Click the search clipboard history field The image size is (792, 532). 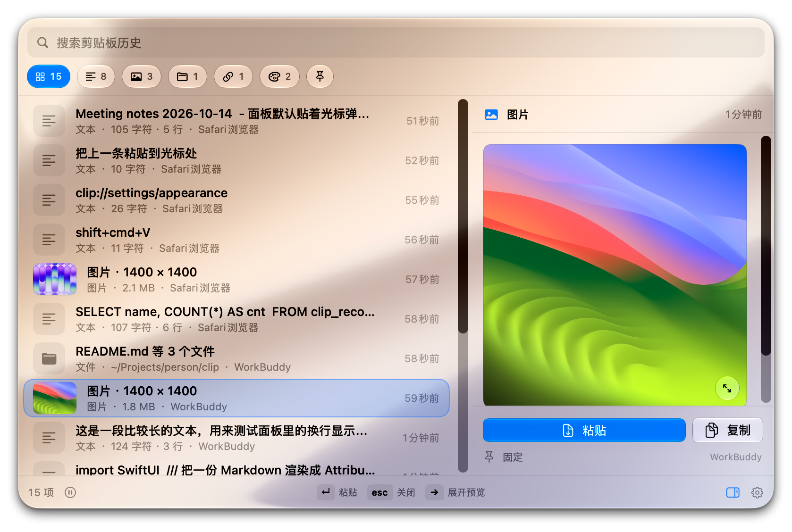pos(396,43)
